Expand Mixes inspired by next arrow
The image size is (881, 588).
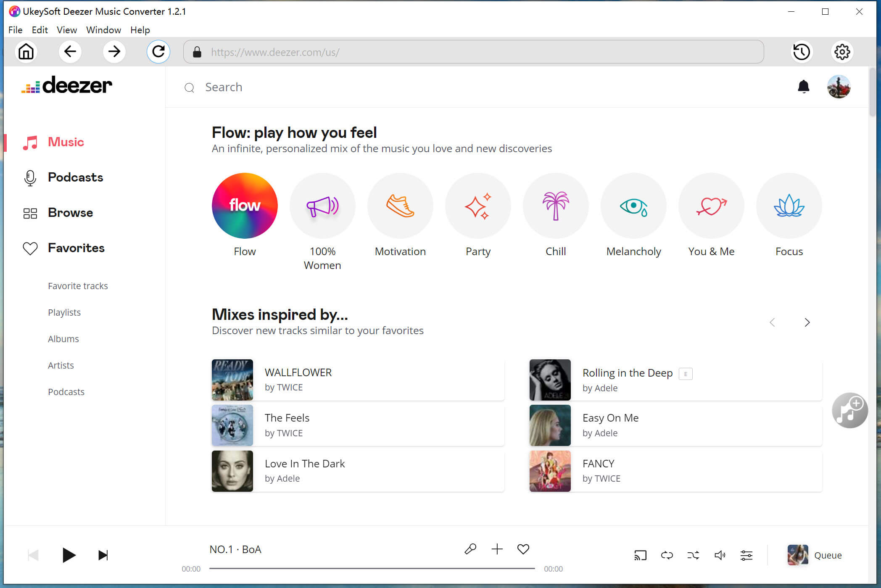click(807, 322)
